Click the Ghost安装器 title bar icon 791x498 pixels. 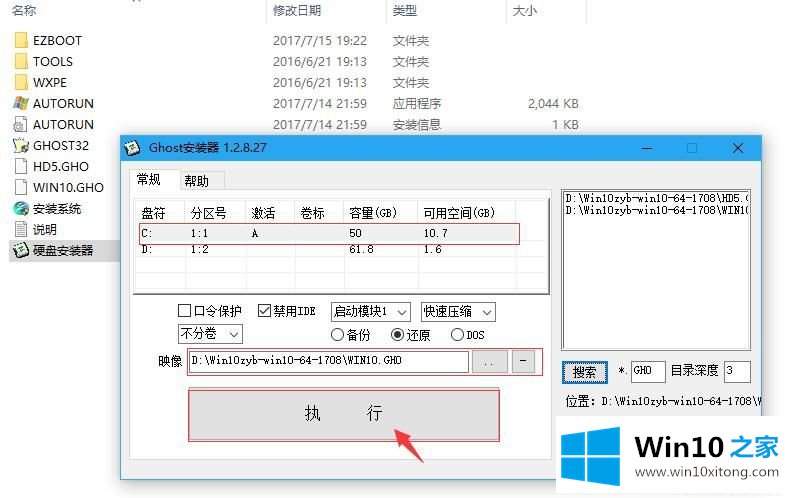[132, 148]
